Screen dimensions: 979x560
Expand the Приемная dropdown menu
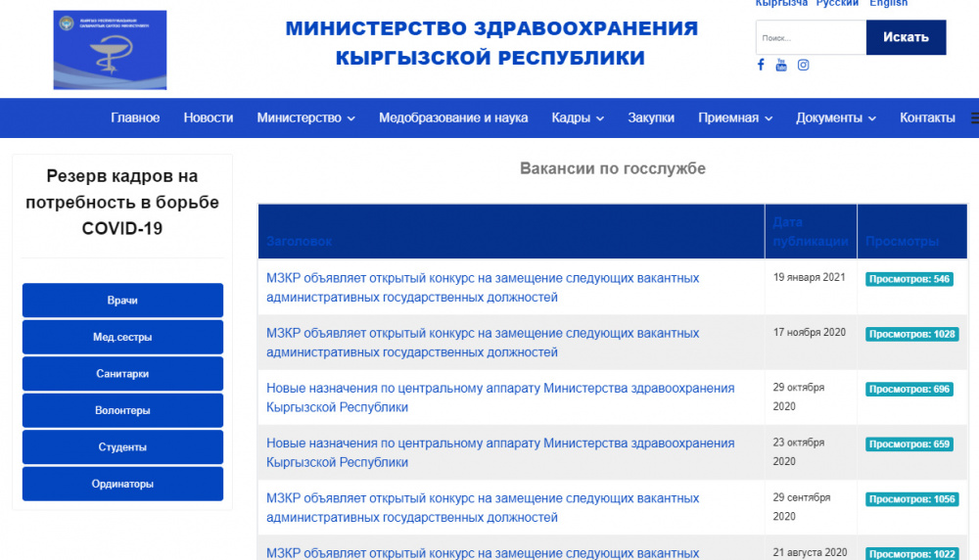point(735,118)
